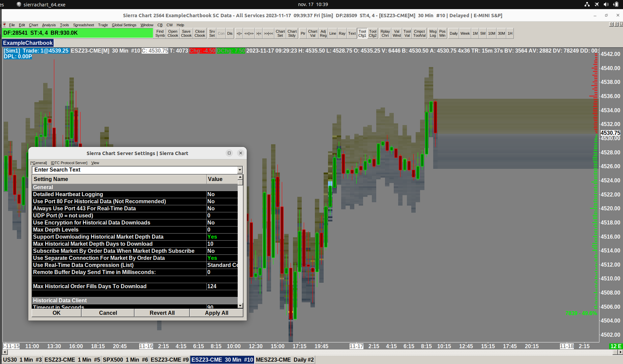Click the Revert All button
Viewport: 623px width, 364px height.
pos(162,313)
